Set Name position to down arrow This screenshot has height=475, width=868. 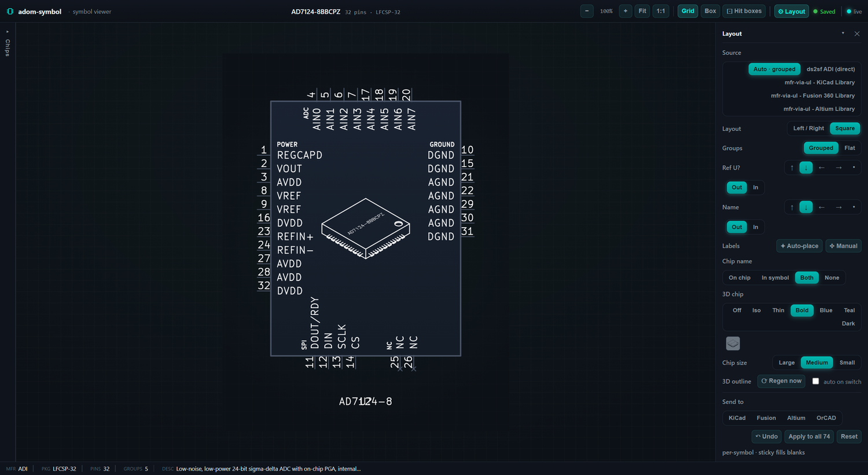tap(806, 207)
